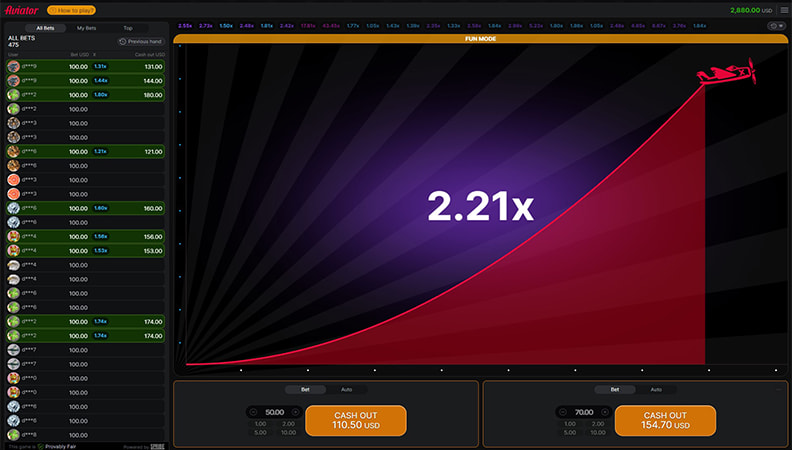Cash out 110.50 USD
The image size is (792, 450).
(355, 420)
